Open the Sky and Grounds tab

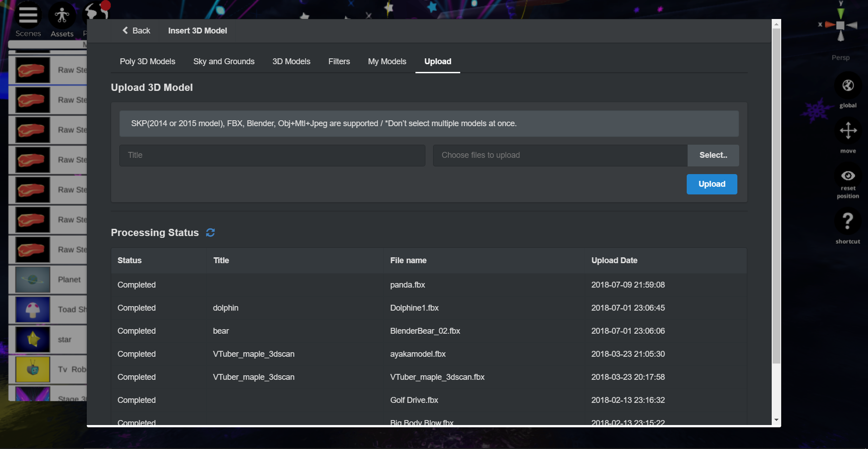pos(224,61)
